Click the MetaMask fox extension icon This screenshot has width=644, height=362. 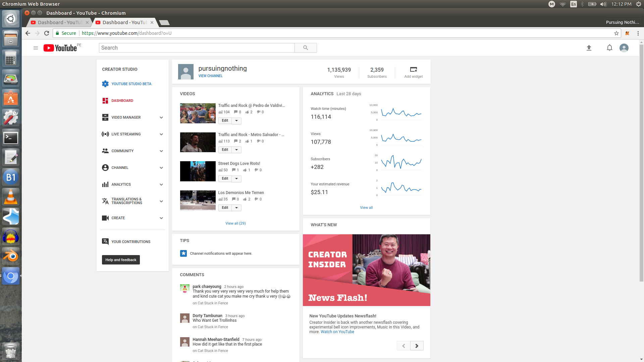click(627, 33)
